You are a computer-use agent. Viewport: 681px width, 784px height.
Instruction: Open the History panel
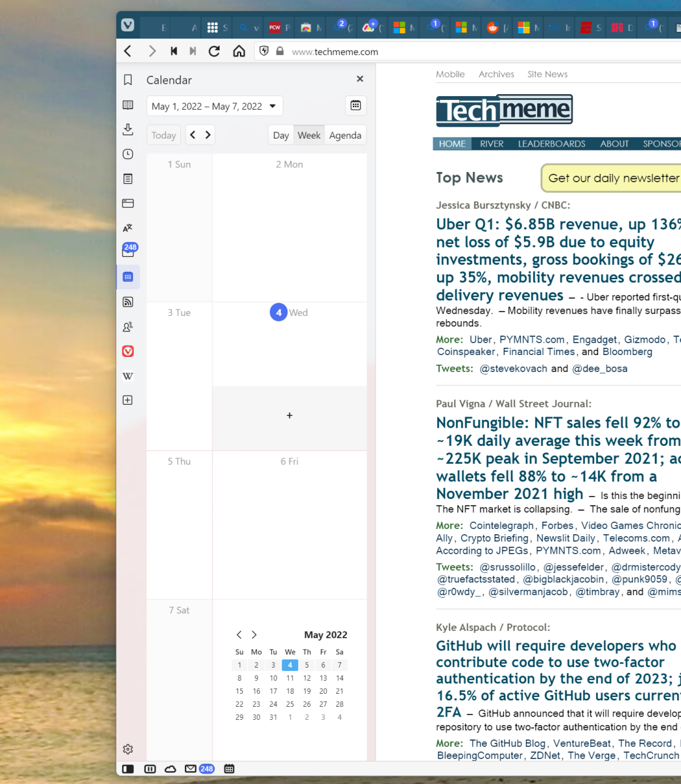click(128, 154)
